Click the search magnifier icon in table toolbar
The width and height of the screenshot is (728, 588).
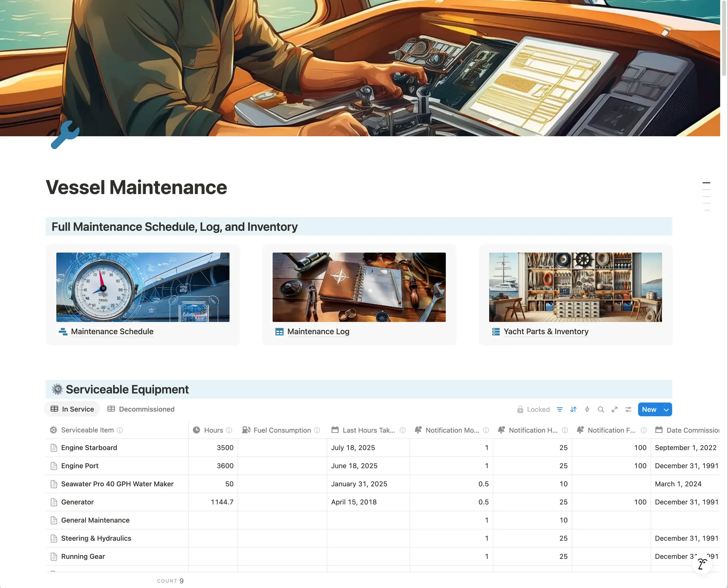[x=601, y=409]
